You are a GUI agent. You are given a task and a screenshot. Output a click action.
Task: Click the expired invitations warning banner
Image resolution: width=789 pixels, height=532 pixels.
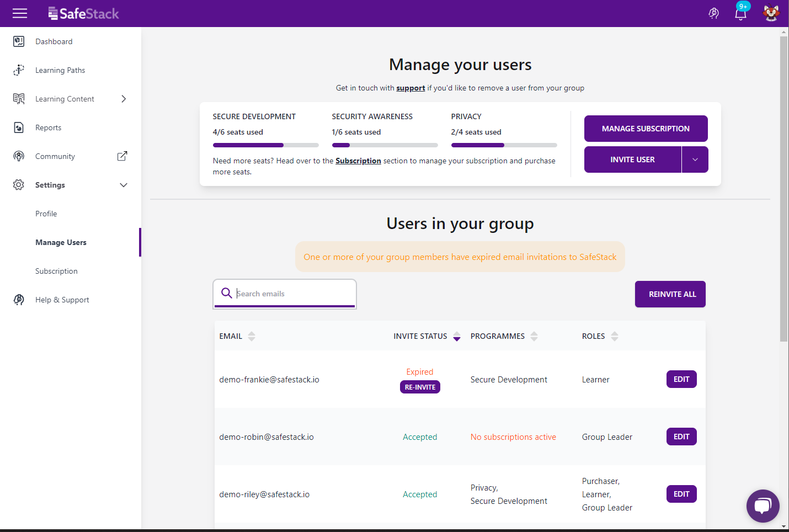[x=460, y=257]
